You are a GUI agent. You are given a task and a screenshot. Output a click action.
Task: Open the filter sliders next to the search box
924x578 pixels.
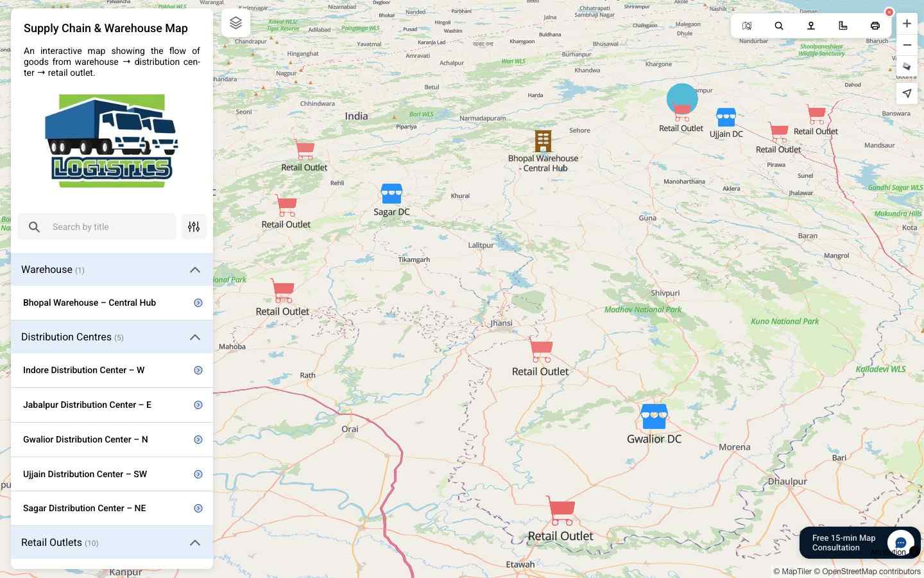pyautogui.click(x=194, y=227)
